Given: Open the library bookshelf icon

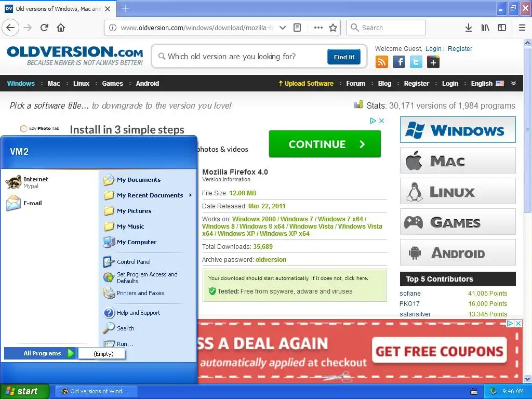Looking at the screenshot, I should pyautogui.click(x=485, y=28).
